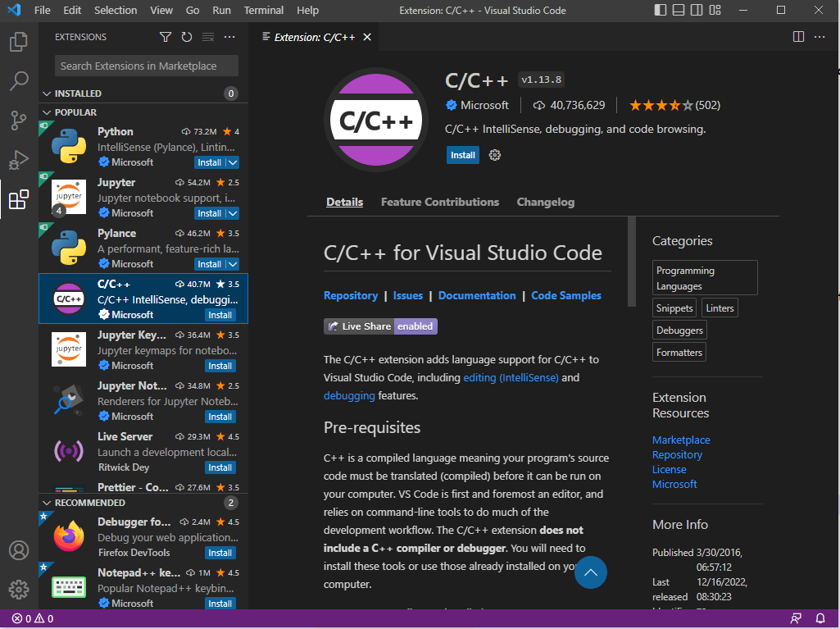Click the readme vertical scrollbar
Screen dimensions: 840x629
coord(632,262)
